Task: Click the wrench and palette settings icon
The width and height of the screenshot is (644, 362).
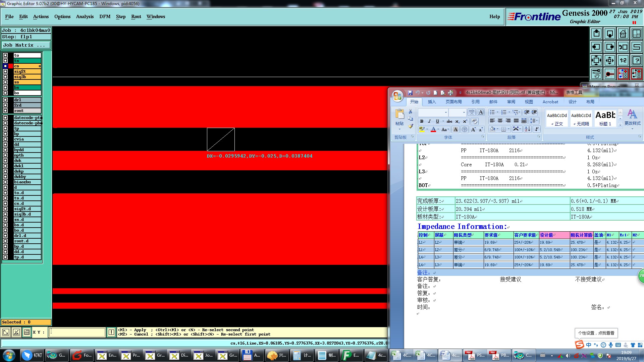Action: pyautogui.click(x=596, y=73)
